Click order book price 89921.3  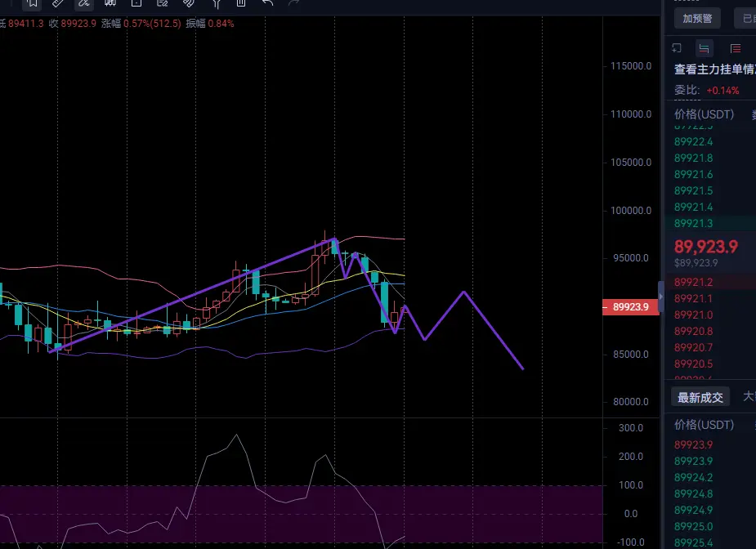coord(693,223)
